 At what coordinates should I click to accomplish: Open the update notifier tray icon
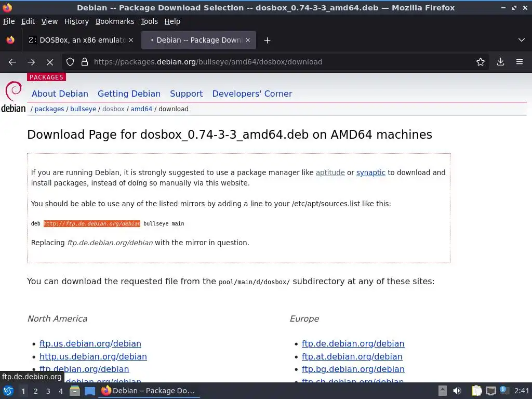coord(504,390)
